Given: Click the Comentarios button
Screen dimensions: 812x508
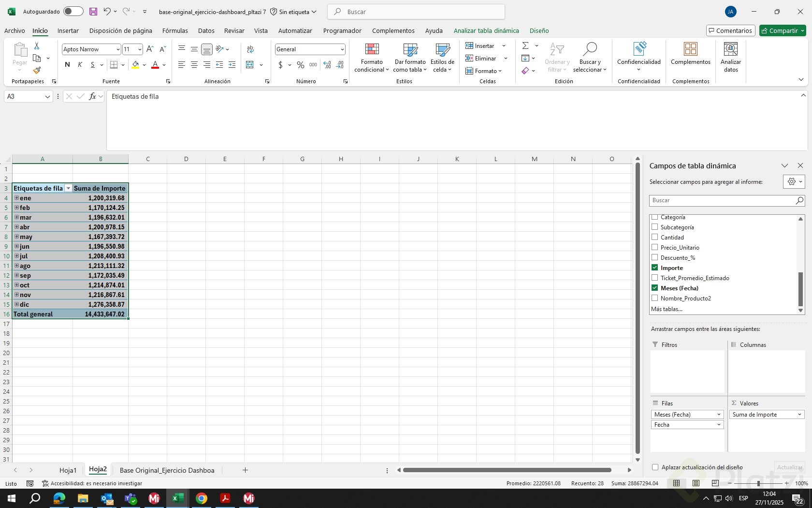Looking at the screenshot, I should [x=730, y=30].
